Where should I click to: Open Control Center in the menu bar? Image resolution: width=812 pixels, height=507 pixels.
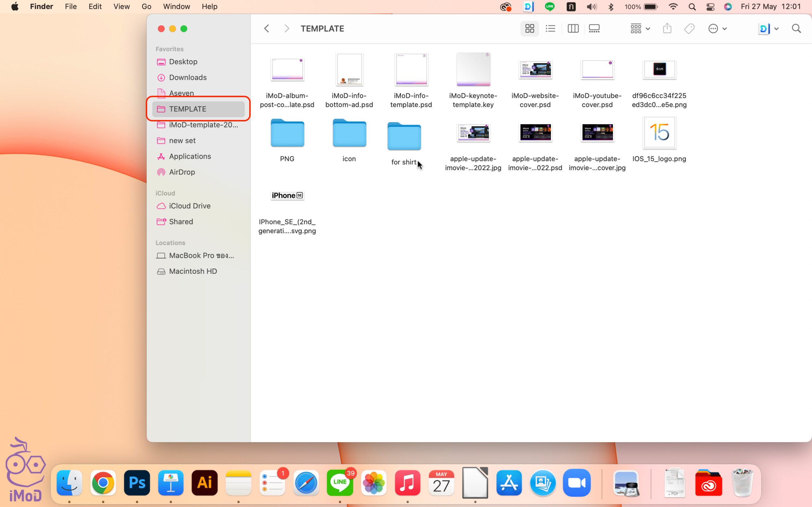[710, 7]
